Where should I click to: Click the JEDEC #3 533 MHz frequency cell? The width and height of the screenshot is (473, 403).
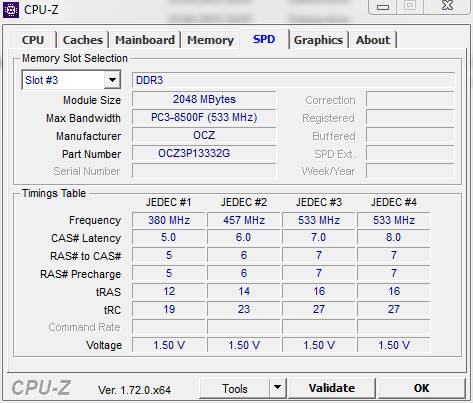[x=319, y=220]
